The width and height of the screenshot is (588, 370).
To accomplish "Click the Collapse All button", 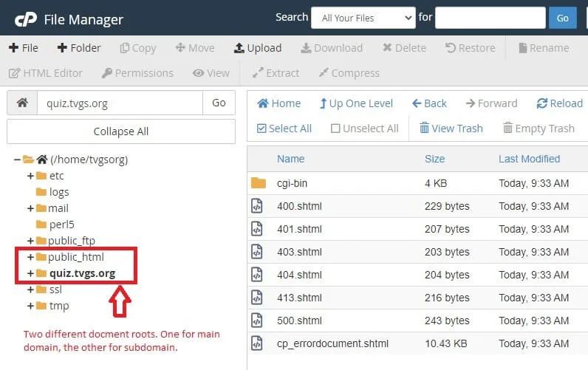I will point(121,131).
